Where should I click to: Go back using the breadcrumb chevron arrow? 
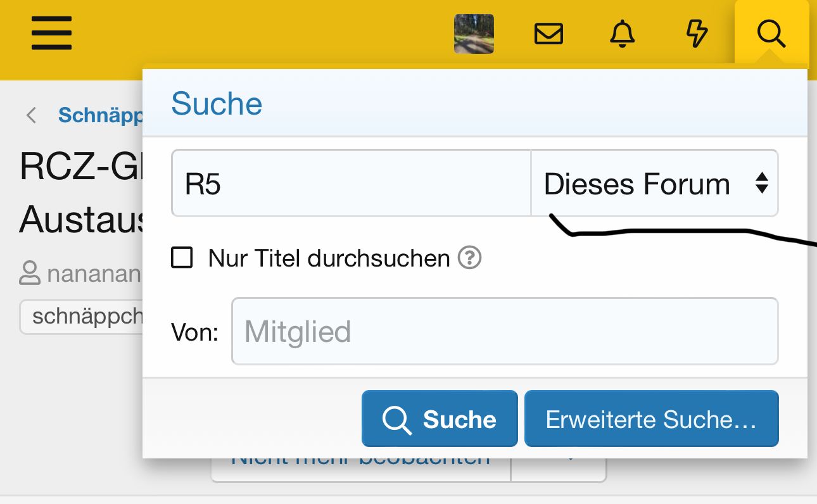pyautogui.click(x=31, y=115)
